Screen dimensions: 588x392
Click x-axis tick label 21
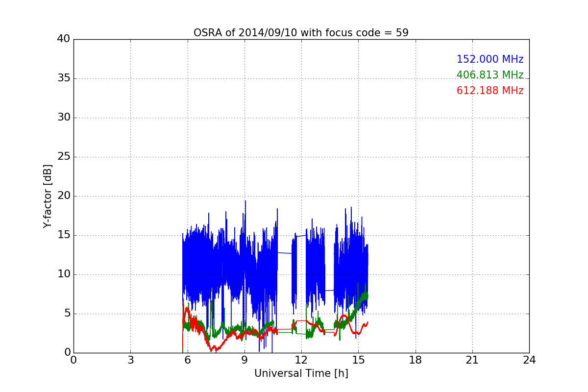coord(472,360)
